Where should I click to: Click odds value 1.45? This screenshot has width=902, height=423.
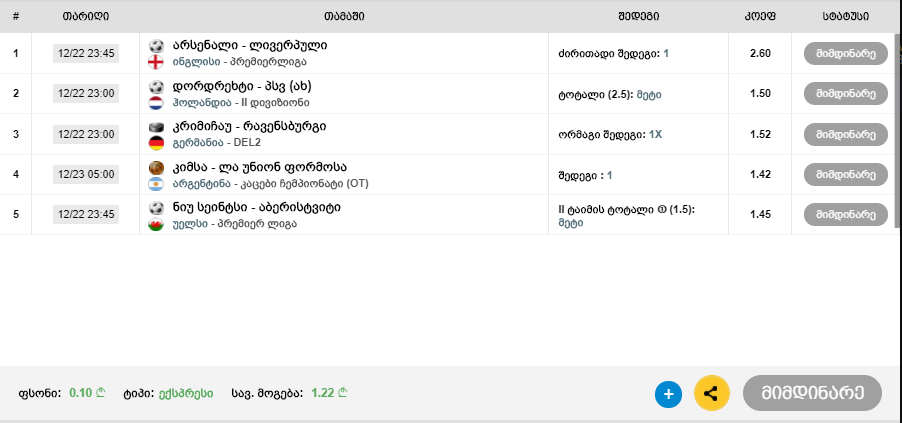760,215
